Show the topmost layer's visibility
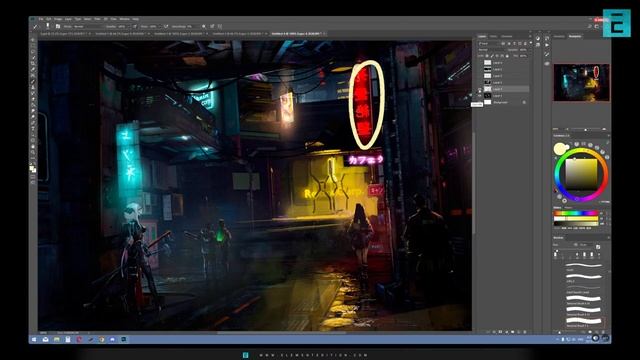Image resolution: width=640 pixels, height=360 pixels. pos(480,63)
